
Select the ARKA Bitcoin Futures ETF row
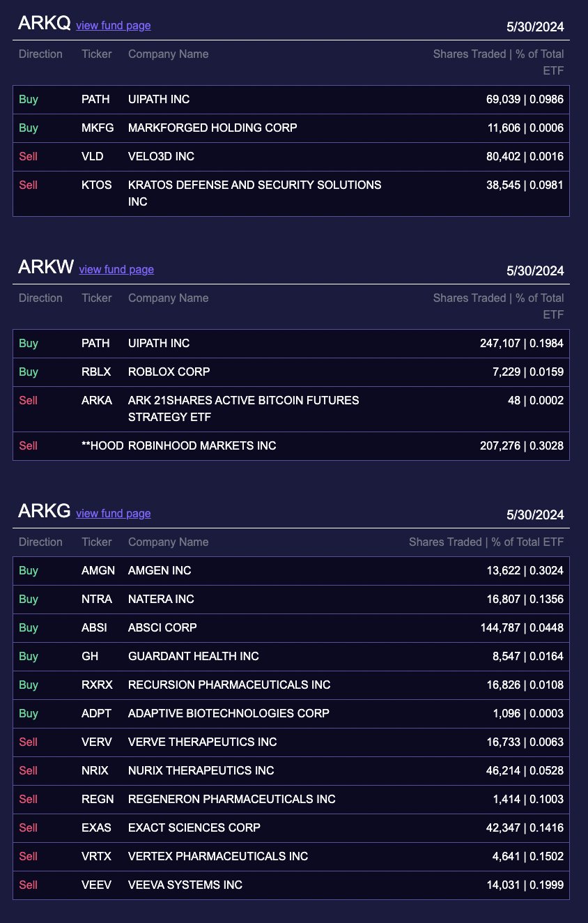pos(291,409)
